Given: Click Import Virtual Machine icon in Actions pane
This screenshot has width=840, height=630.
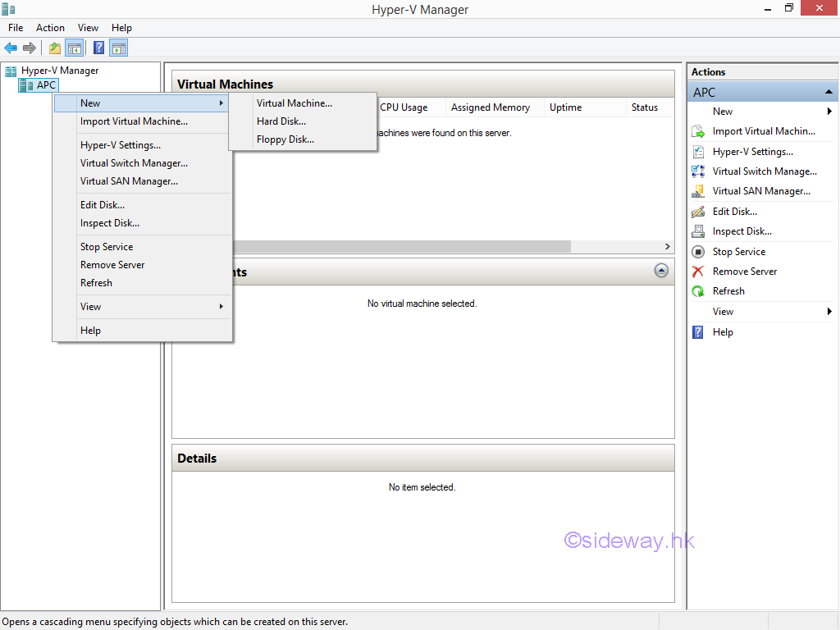Looking at the screenshot, I should [x=698, y=131].
